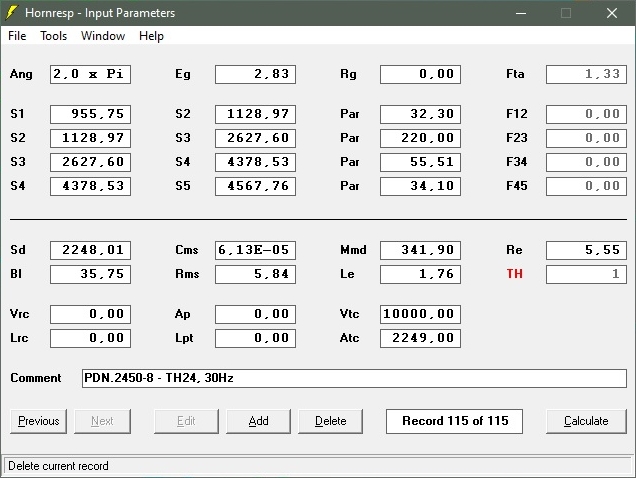Image resolution: width=636 pixels, height=478 pixels.
Task: Open the Tools menu
Action: tap(53, 36)
